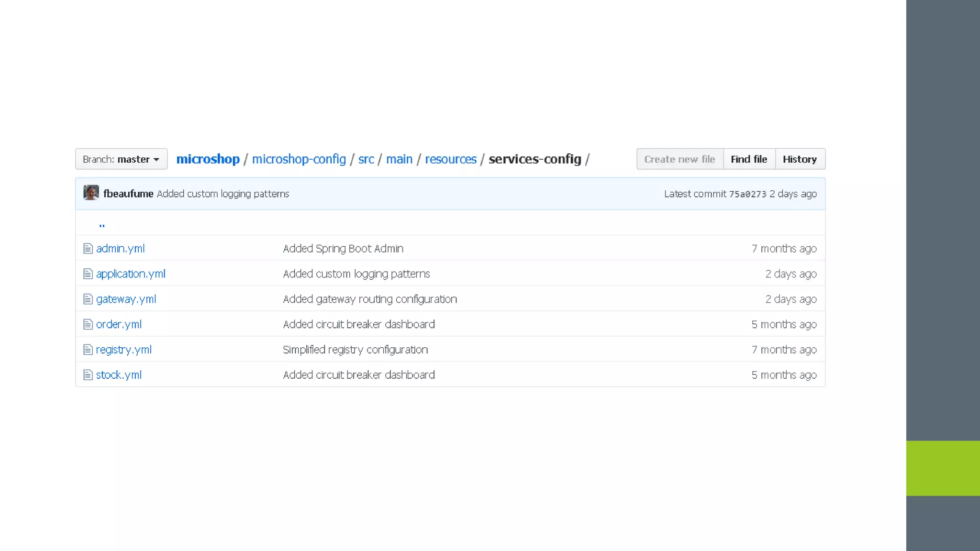The width and height of the screenshot is (980, 551).
Task: Open the Branch: master dropdown
Action: point(121,159)
